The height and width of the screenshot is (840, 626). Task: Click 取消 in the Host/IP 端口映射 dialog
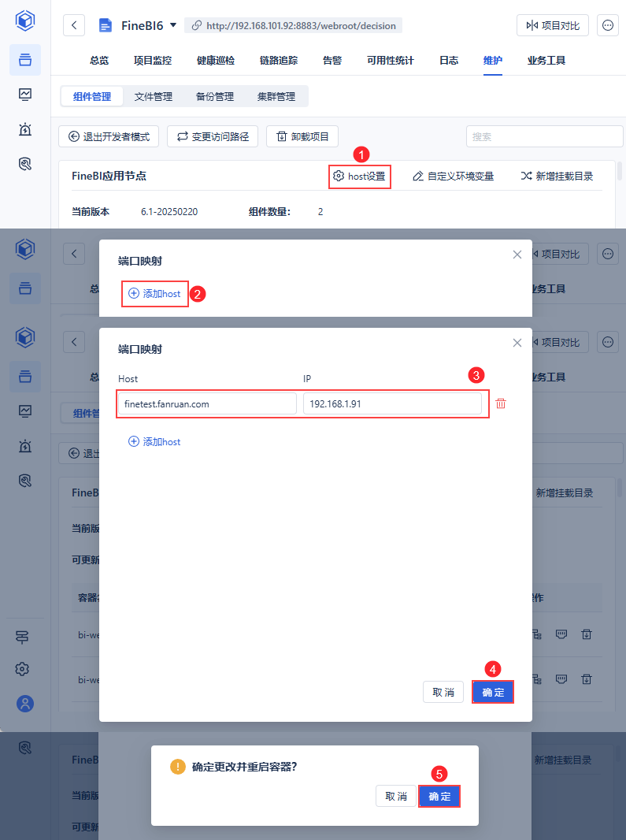tap(443, 692)
